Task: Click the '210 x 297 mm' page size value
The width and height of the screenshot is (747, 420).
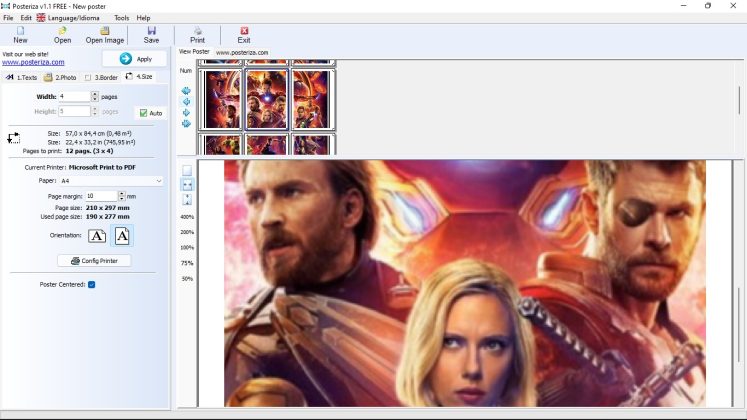Action: pos(108,208)
